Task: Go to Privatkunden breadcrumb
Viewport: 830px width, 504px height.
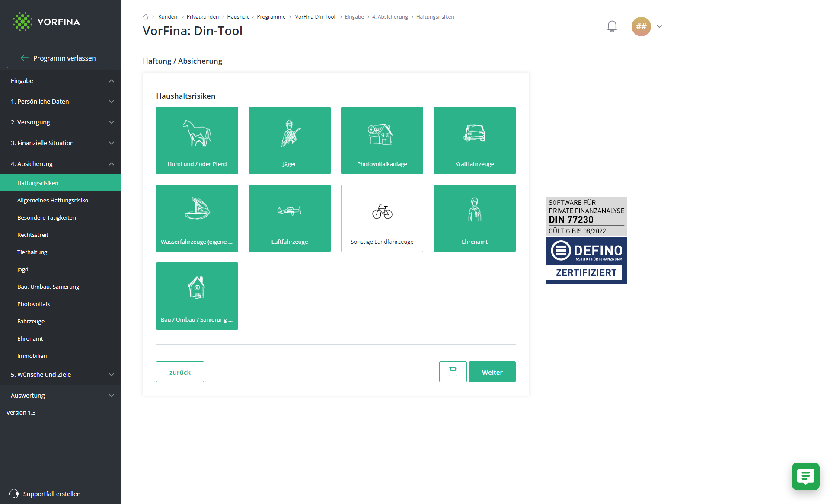Action: (202, 17)
